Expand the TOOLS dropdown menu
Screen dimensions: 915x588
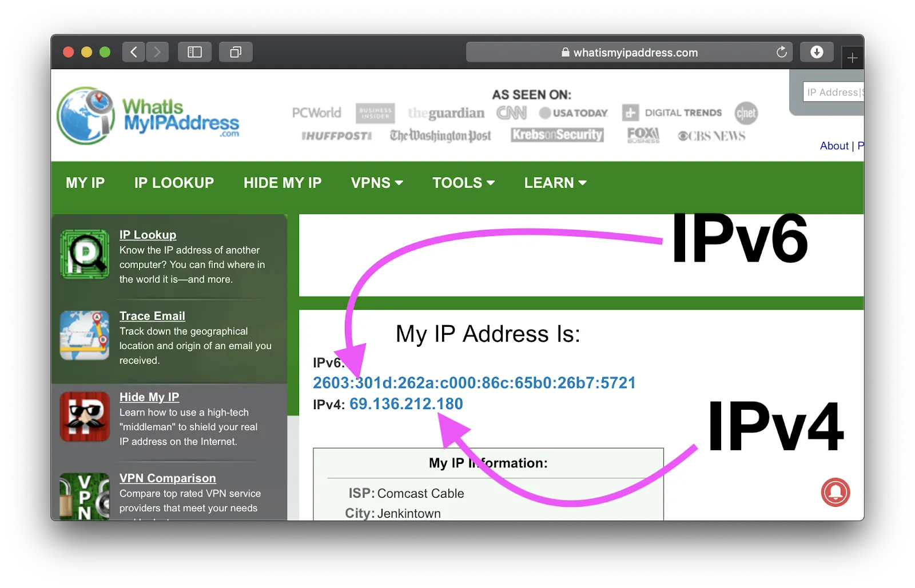(463, 183)
